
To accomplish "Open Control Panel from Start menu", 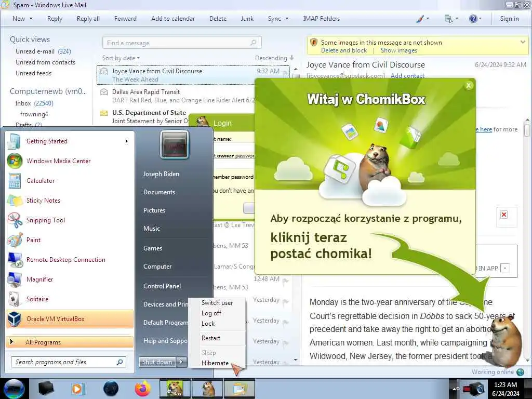I will pos(162,286).
